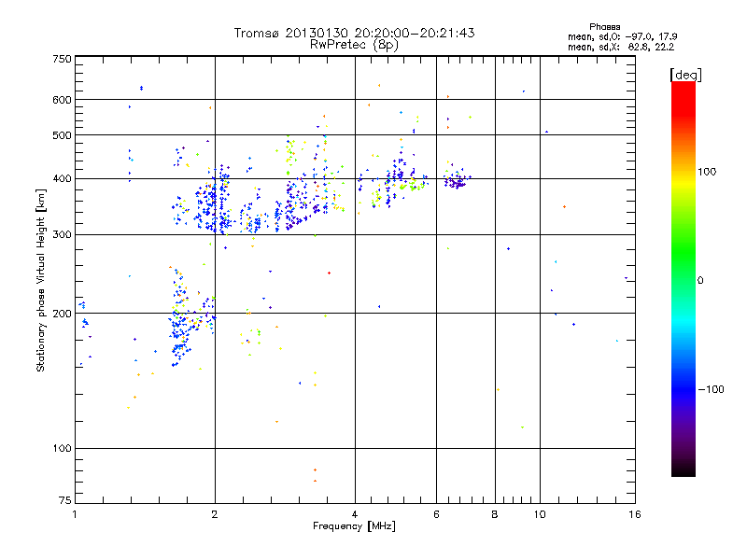The image size is (747, 560).
Task: Click the '0' colorbar tick label
Action: tap(700, 281)
